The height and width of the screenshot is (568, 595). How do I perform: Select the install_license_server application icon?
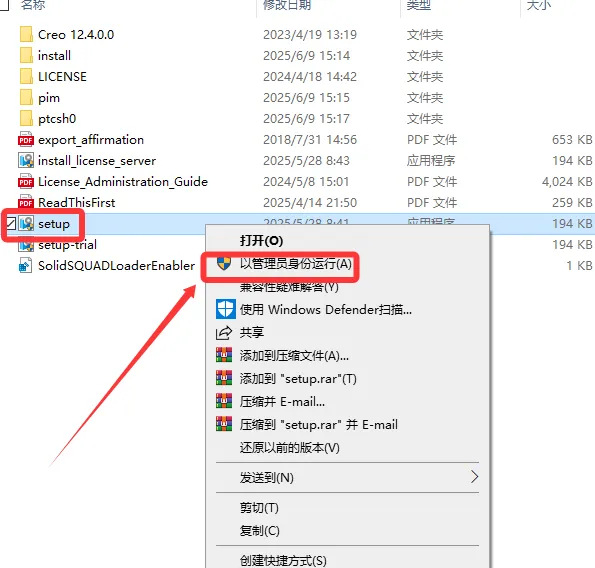pos(26,160)
